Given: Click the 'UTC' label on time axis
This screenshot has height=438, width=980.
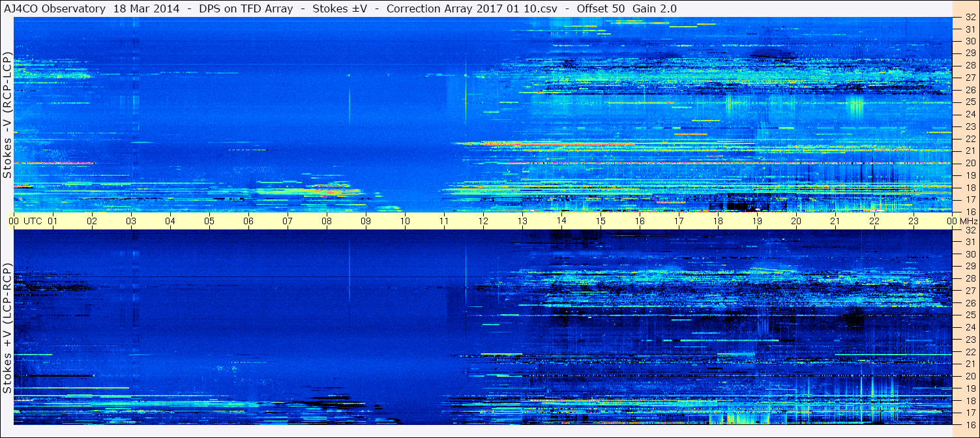Looking at the screenshot, I should click(x=33, y=221).
